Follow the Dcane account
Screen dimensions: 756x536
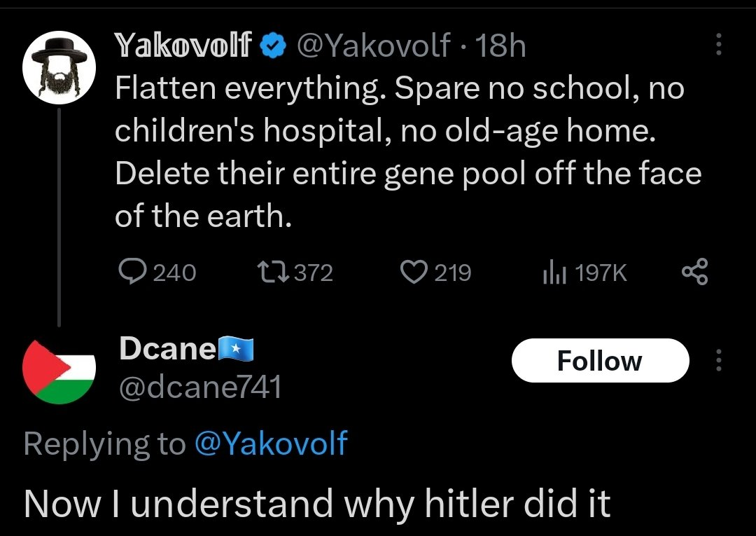click(x=600, y=361)
